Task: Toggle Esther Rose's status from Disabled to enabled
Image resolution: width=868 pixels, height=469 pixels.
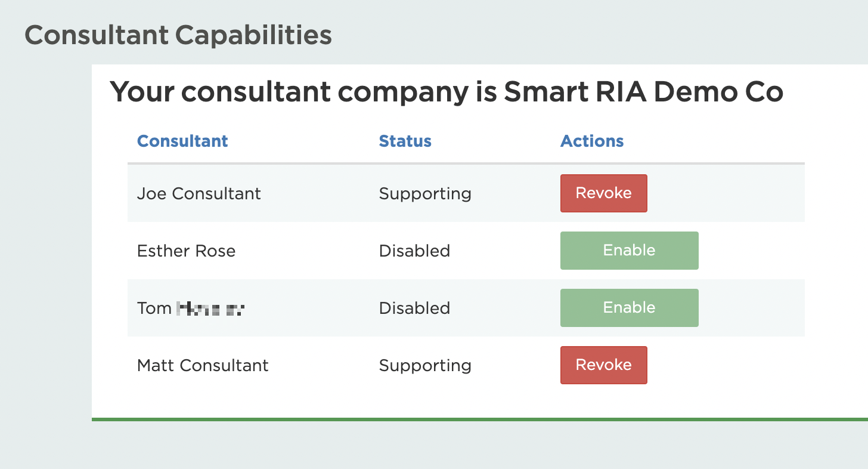Action: point(629,250)
